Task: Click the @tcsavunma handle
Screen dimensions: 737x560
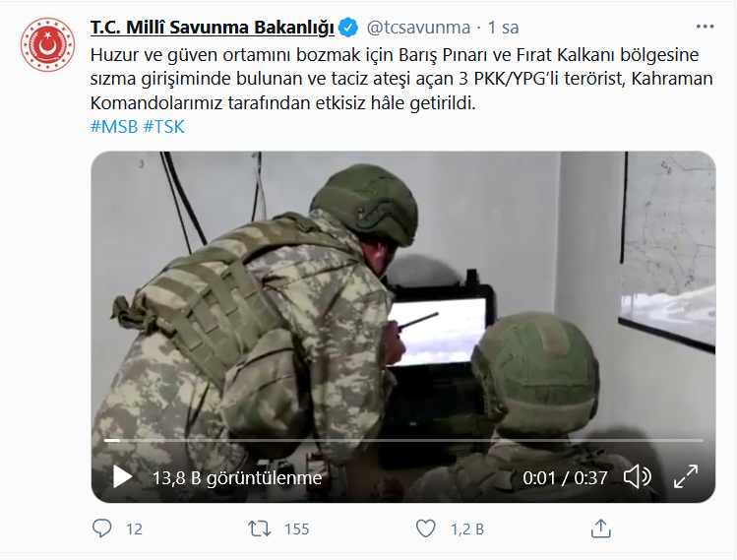Action: (x=418, y=28)
